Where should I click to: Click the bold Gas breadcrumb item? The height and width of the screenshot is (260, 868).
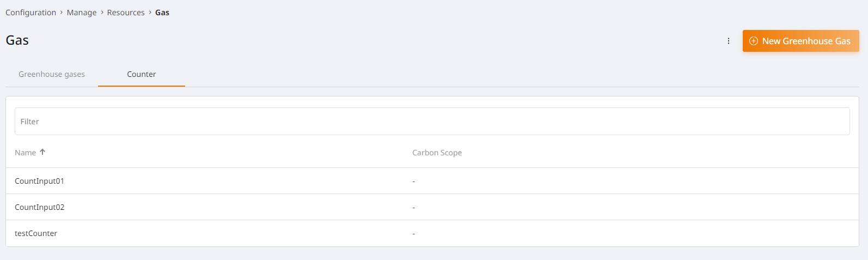pos(162,13)
